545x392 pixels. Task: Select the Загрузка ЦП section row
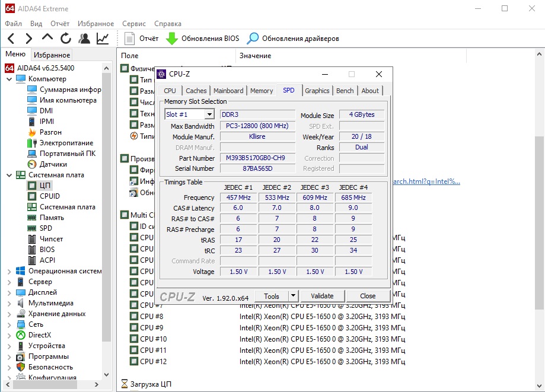146,384
